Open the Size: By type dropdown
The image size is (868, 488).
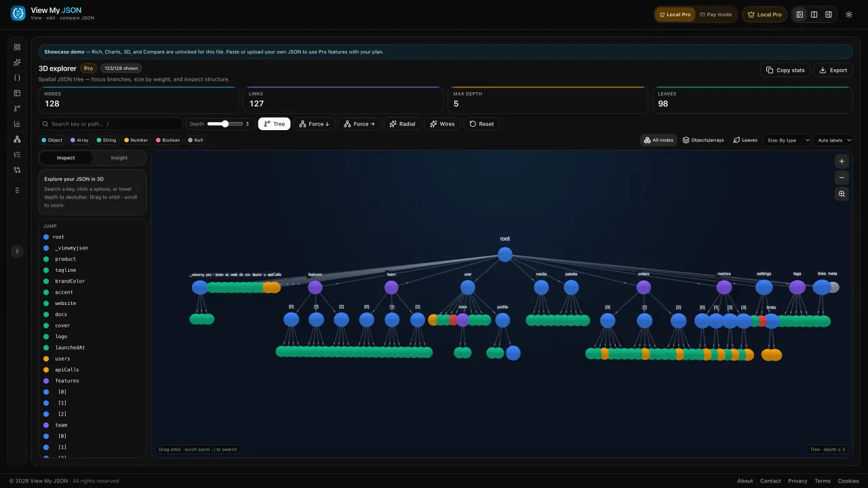point(788,140)
